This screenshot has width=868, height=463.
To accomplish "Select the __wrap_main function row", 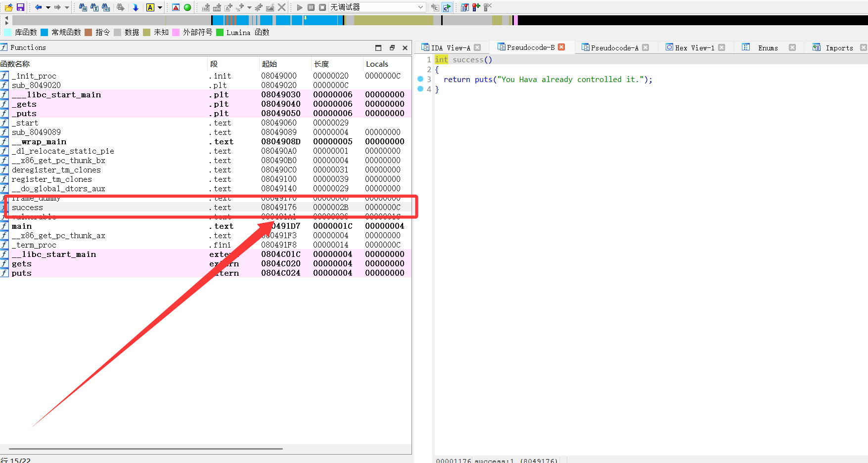I will click(206, 141).
